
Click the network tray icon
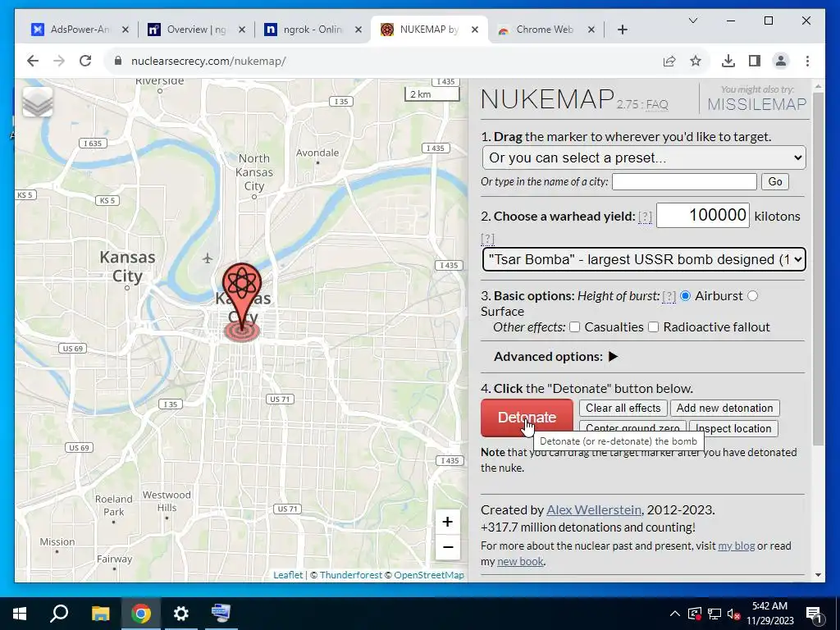pos(714,614)
